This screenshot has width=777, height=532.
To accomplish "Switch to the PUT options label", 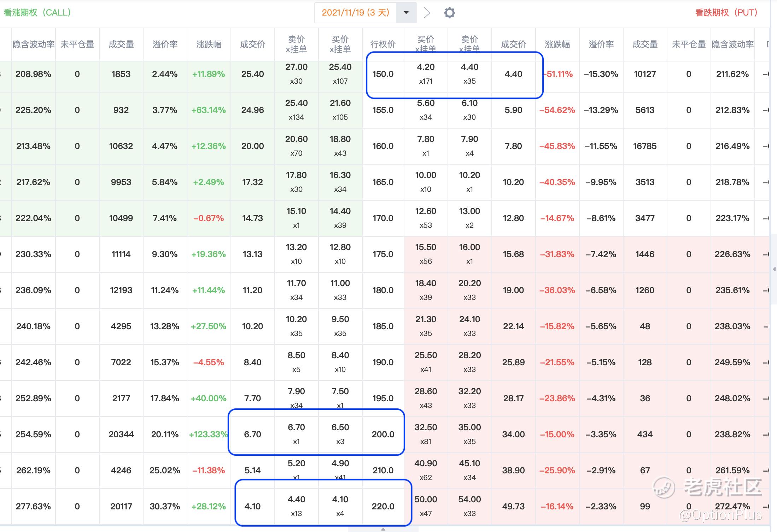I will [x=726, y=13].
